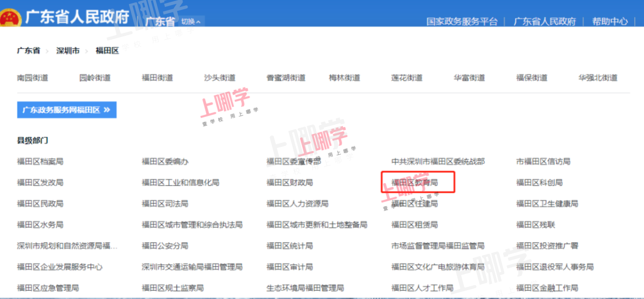Choose 沙头街道 subdistrict

click(219, 78)
